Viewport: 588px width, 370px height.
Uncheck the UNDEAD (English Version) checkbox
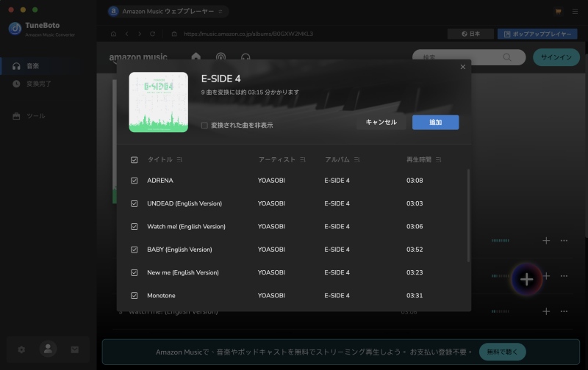135,204
